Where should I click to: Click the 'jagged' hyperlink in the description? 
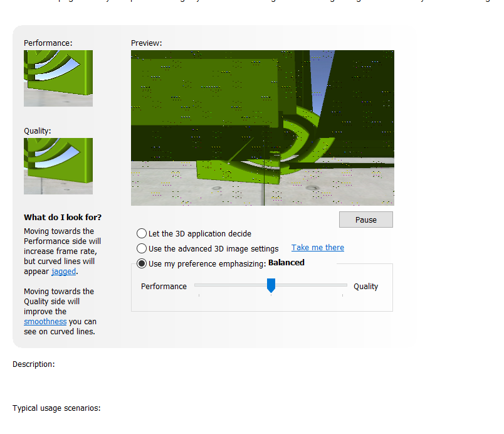point(63,271)
